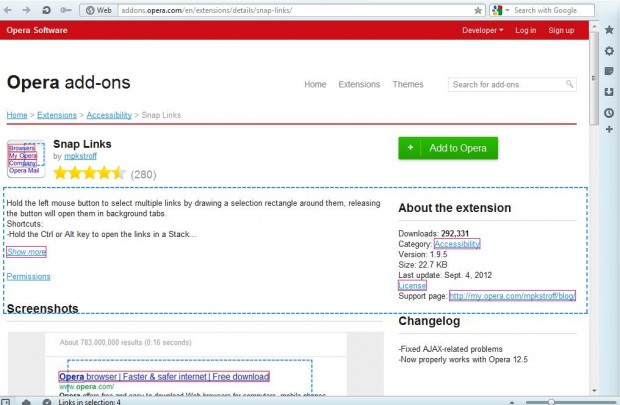Click the Home breadcrumb link
Viewport: 620px width, 405px height.
(x=17, y=115)
